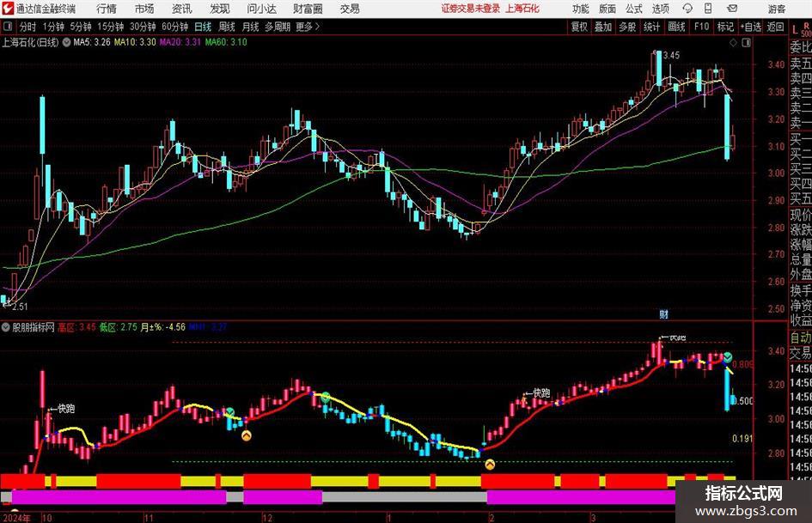
Task: Click the 证券交易未登录 login link
Action: 471,9
